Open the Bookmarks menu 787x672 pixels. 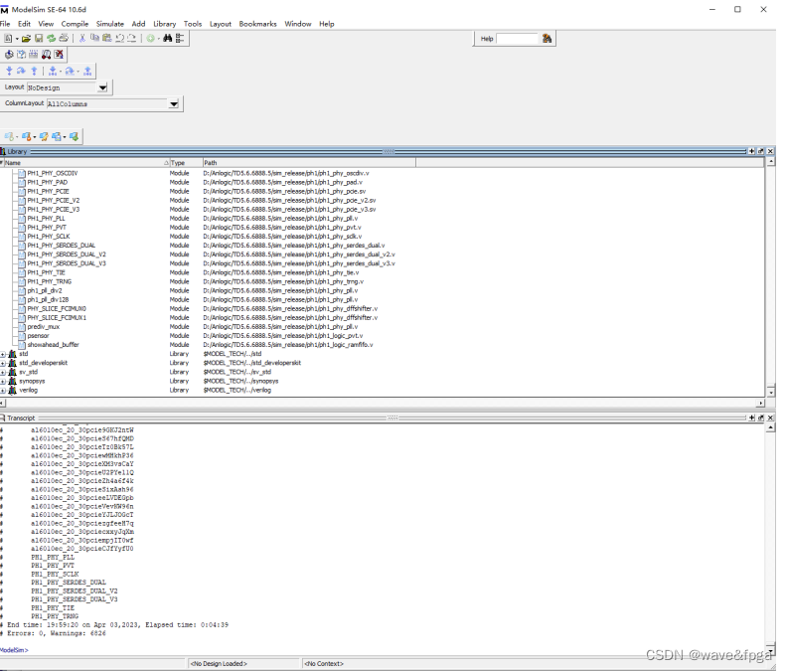(258, 24)
